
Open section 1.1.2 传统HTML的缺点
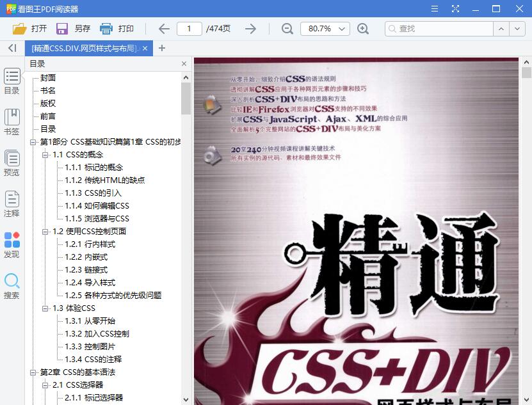(105, 180)
